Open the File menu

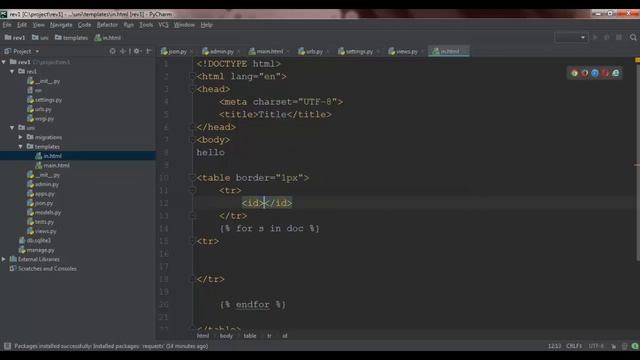tap(7, 25)
